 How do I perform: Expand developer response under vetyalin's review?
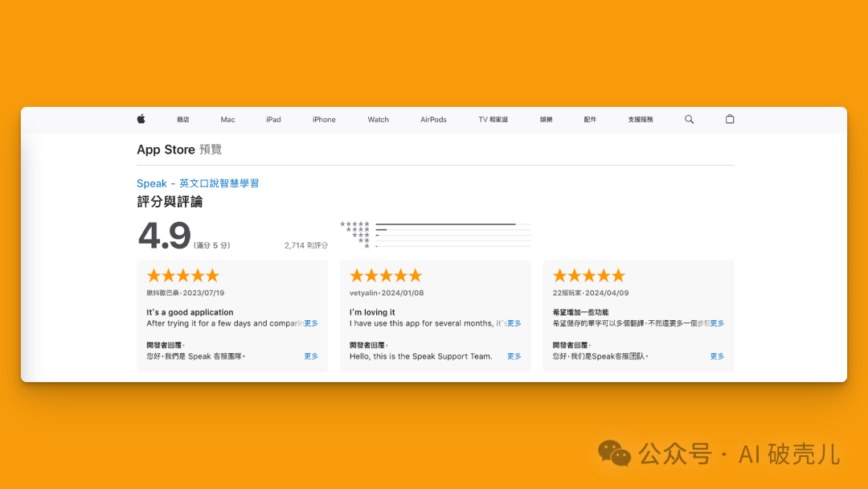[514, 356]
